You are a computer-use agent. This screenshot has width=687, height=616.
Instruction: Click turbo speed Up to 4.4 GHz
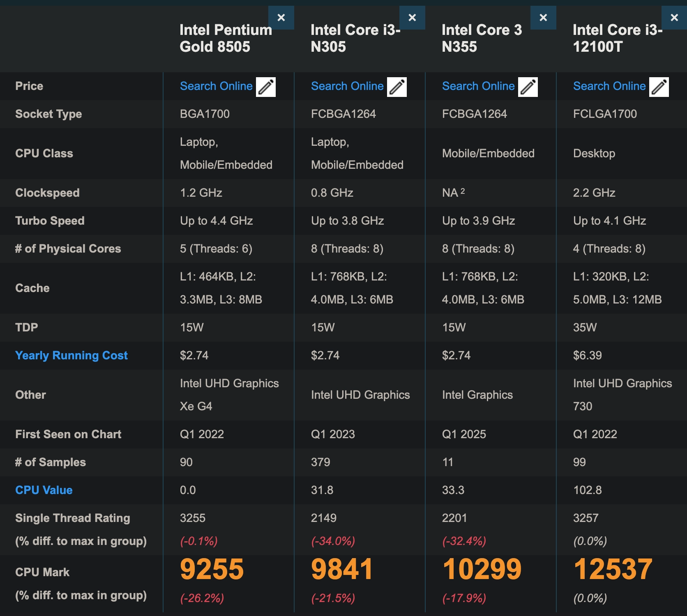click(216, 221)
